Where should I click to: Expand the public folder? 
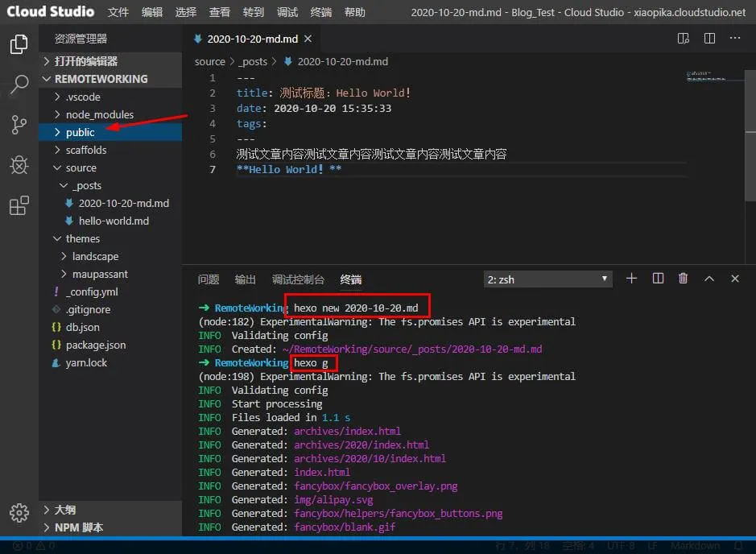pos(110,132)
